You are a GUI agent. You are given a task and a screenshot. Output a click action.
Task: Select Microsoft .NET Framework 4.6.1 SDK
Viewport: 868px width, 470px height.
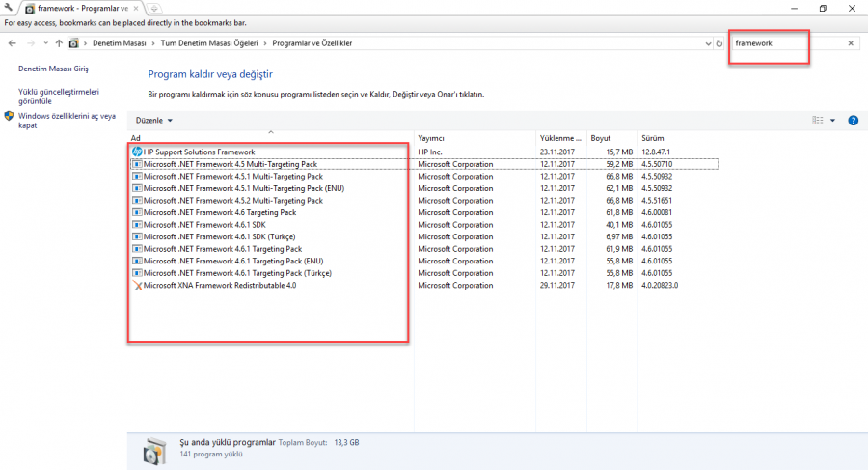pos(204,225)
